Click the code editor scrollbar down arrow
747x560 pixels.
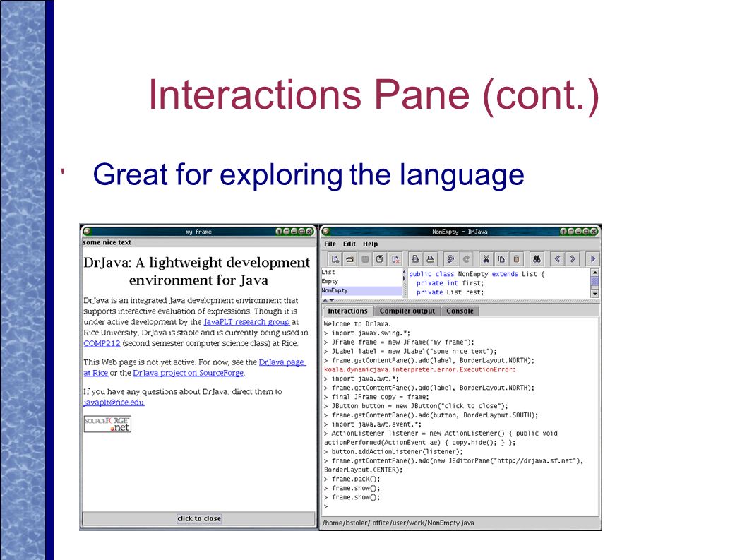click(594, 294)
